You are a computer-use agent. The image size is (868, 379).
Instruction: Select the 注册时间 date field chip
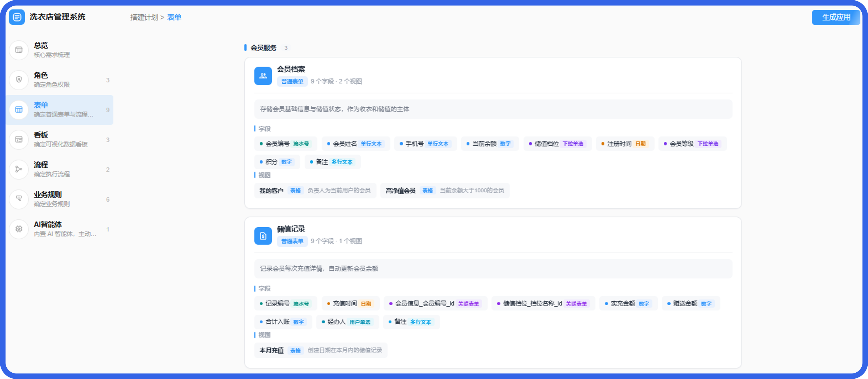(625, 144)
